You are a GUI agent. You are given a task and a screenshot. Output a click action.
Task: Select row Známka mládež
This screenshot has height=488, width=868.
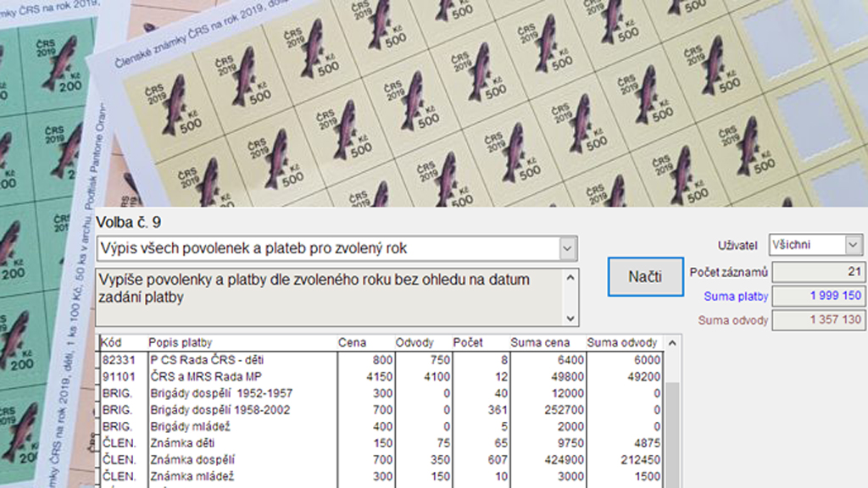[381, 476]
